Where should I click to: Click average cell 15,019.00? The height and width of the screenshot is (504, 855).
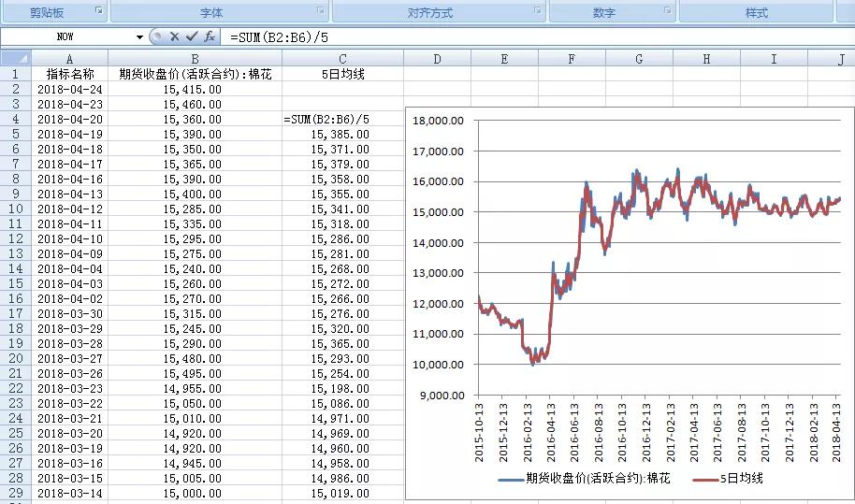click(x=343, y=493)
